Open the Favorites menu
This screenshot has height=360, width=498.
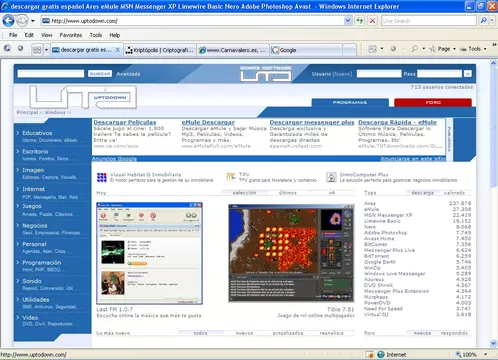[x=71, y=35]
